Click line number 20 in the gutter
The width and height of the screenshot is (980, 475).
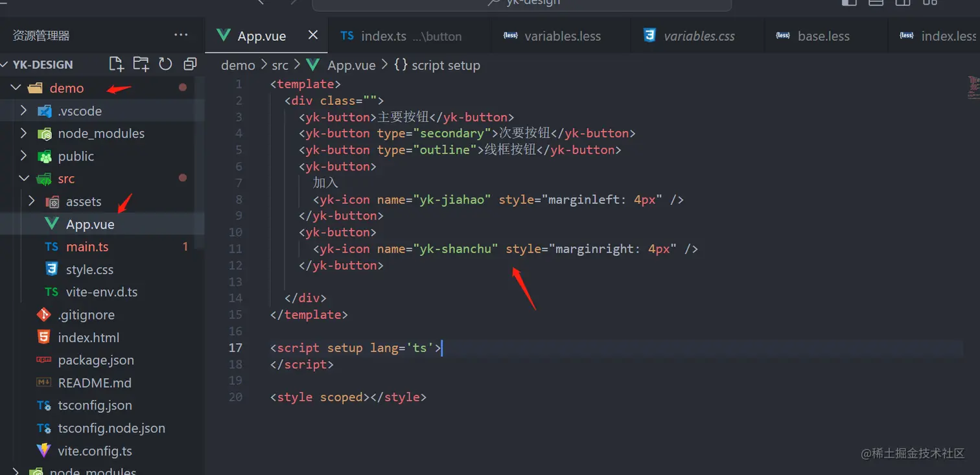click(x=235, y=397)
